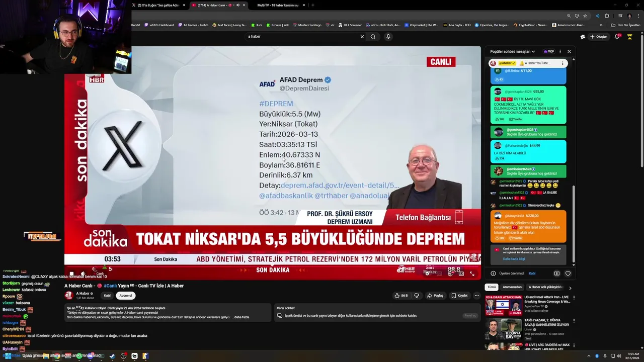Click the taskbar clock showing 3:53 AM
This screenshot has height=362, width=644.
coord(633,356)
